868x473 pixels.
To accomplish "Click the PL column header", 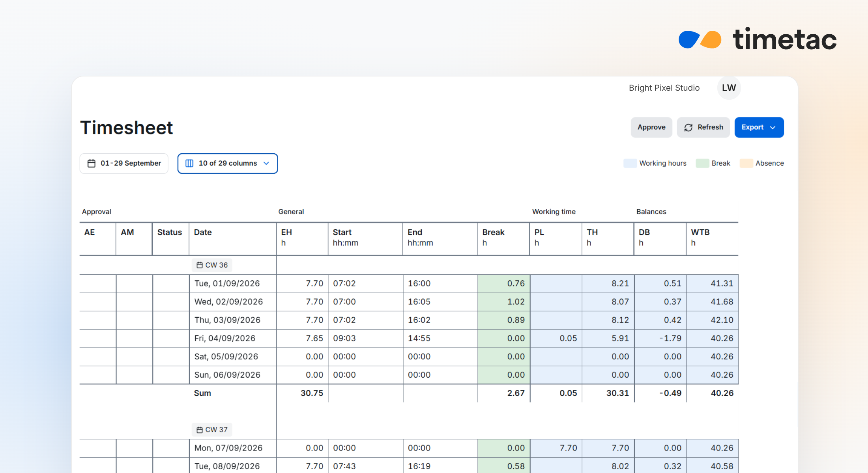I will [556, 238].
